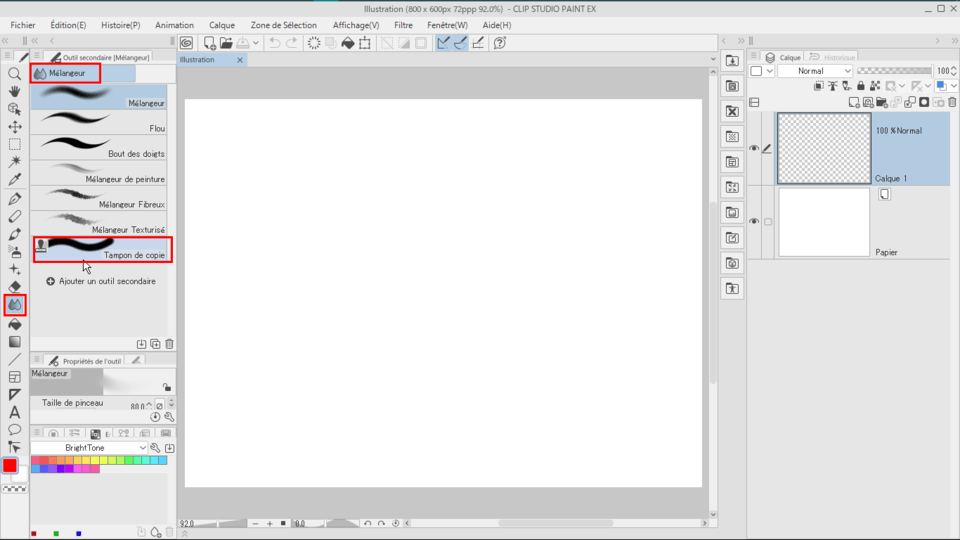This screenshot has height=540, width=960.
Task: Select the Eyedropper tool
Action: [14, 179]
